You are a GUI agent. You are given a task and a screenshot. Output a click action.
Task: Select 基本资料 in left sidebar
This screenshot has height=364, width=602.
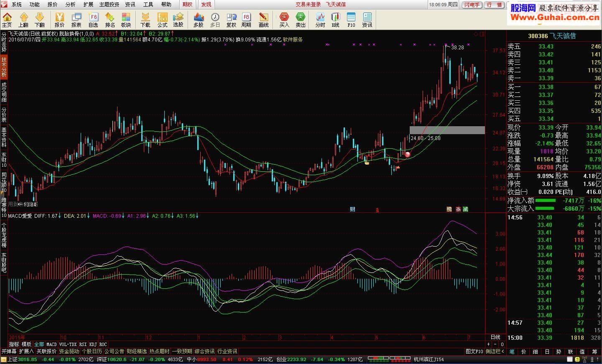click(x=4, y=137)
